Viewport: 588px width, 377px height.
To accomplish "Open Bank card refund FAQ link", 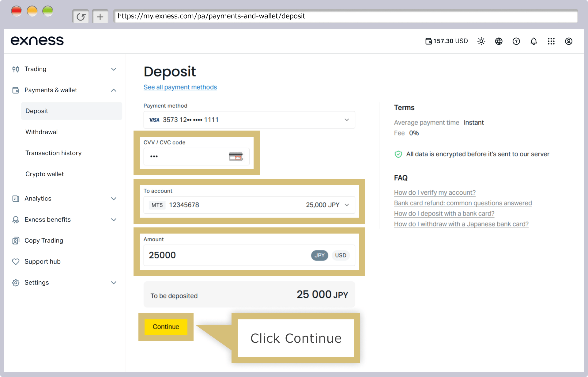I will click(463, 203).
